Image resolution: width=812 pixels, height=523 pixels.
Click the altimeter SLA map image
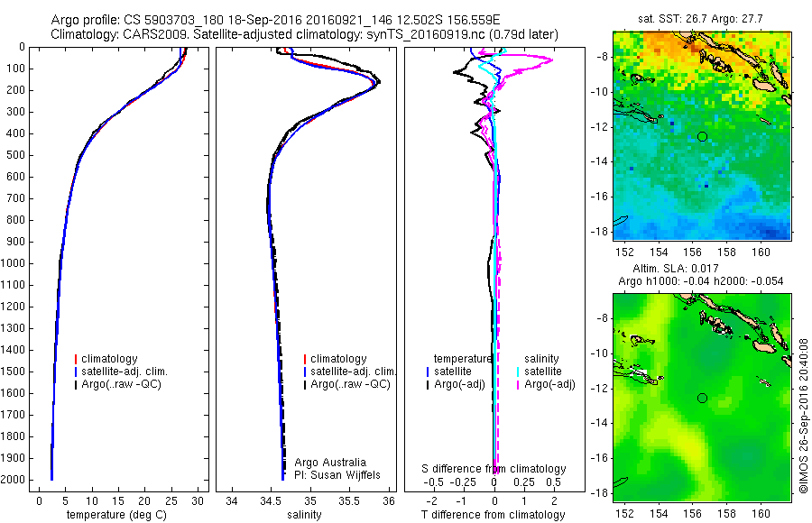click(x=702, y=397)
